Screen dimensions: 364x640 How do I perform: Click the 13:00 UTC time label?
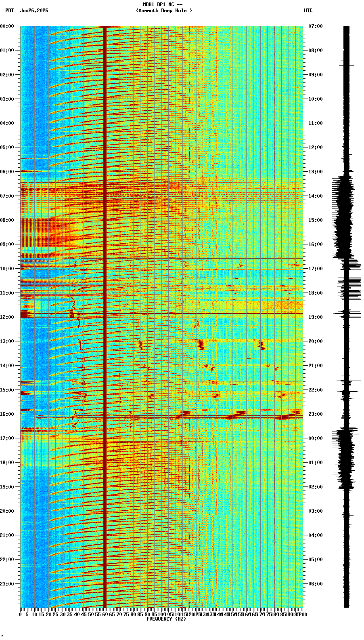tap(316, 172)
